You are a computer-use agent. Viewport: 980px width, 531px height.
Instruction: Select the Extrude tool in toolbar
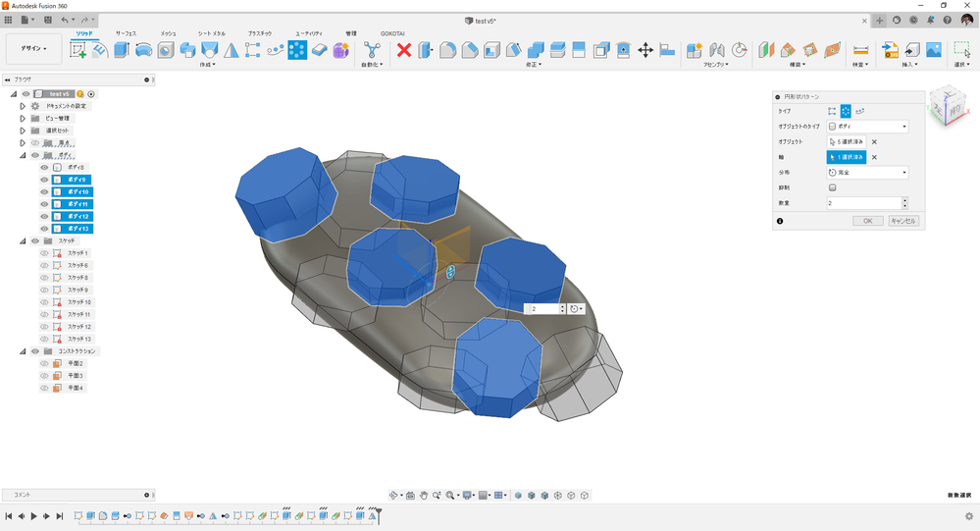click(122, 50)
